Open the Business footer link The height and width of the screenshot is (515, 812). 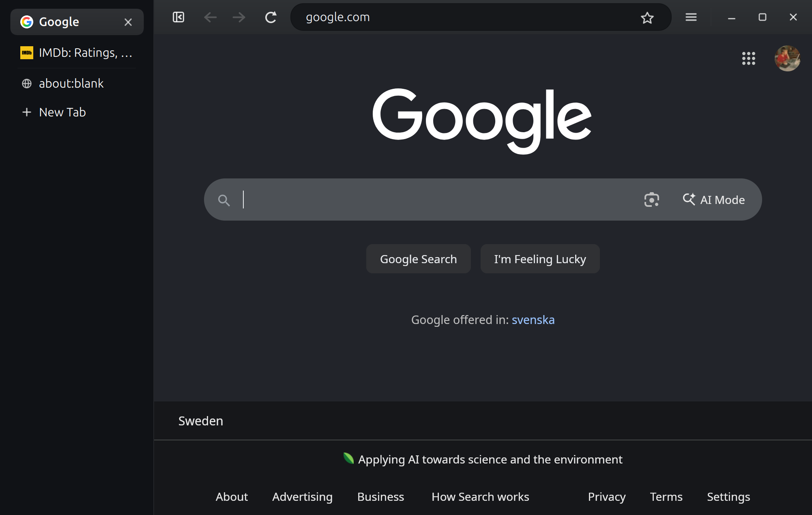pyautogui.click(x=380, y=497)
